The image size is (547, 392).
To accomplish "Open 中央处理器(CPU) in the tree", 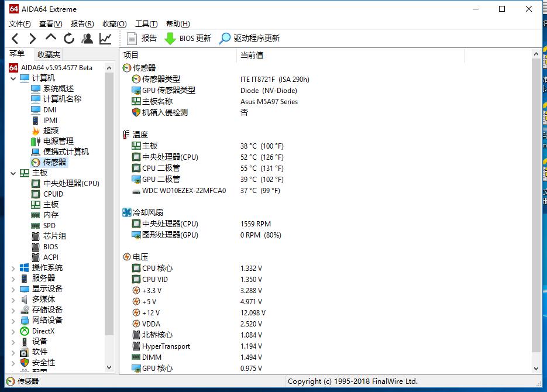I will click(66, 184).
